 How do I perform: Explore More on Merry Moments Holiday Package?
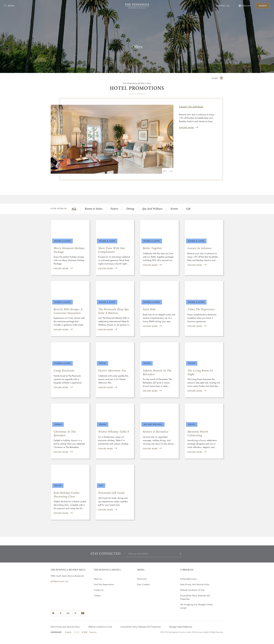point(63,269)
